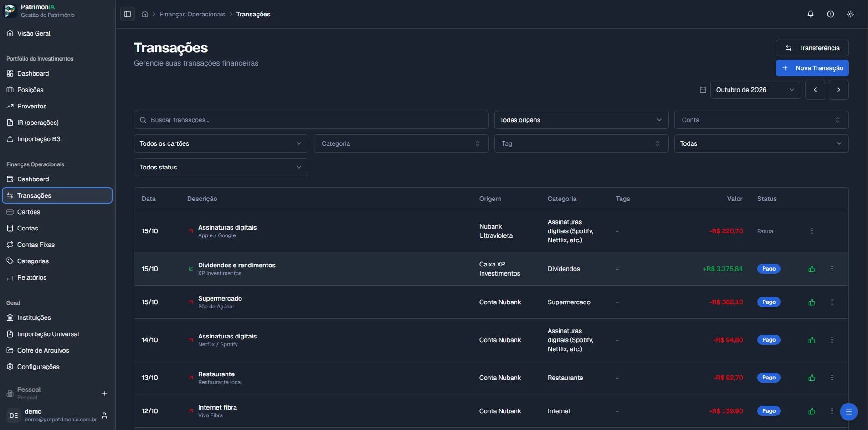
Task: Toggle paid thumbs-up for Internet fibra row
Action: point(812,411)
